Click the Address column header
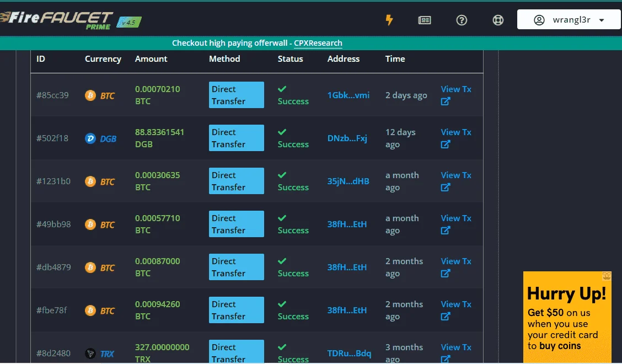 344,59
